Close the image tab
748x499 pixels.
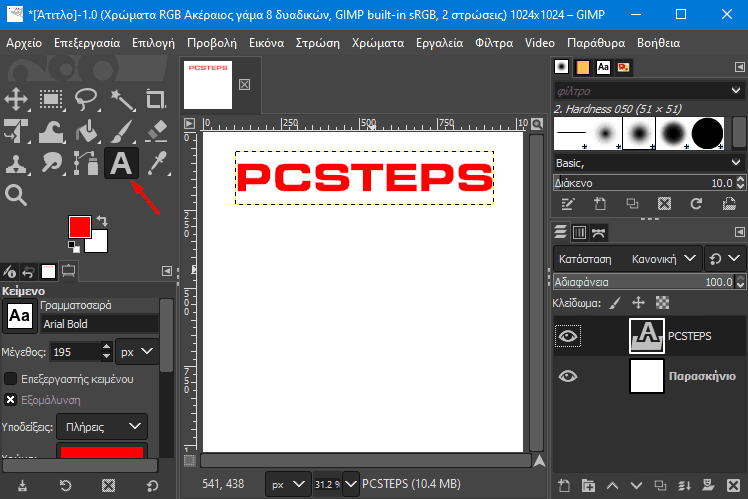[x=245, y=84]
